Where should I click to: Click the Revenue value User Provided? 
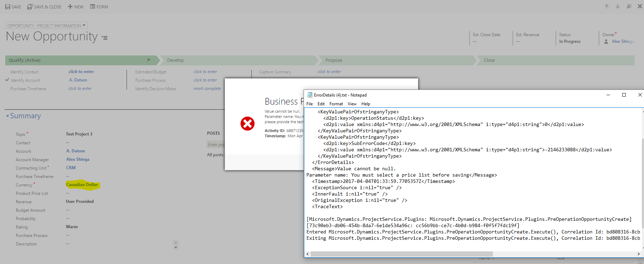[80, 202]
